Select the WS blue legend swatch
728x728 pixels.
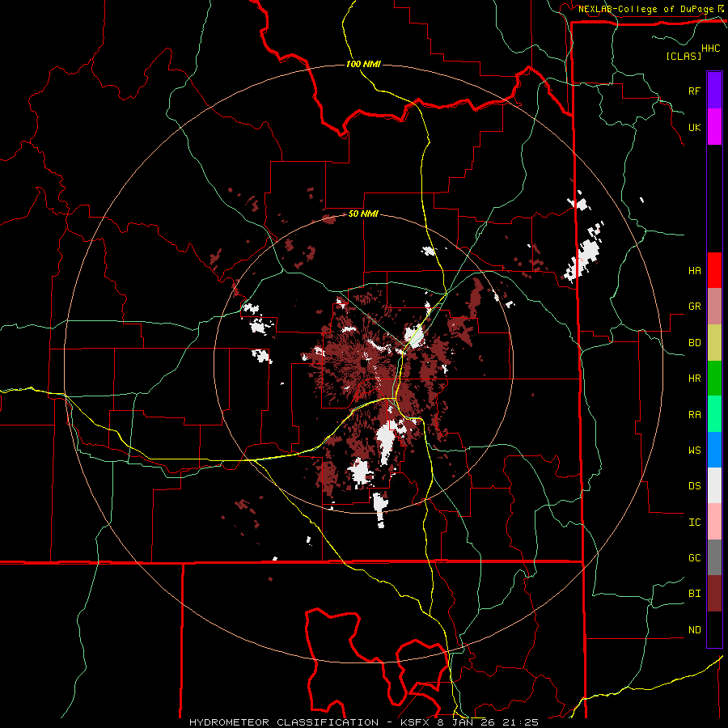point(714,450)
